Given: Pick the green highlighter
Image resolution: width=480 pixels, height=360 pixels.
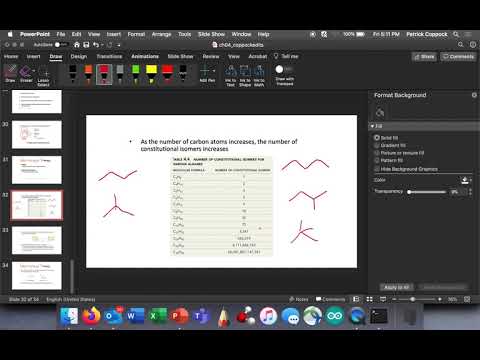Looking at the screenshot, I should (x=136, y=74).
